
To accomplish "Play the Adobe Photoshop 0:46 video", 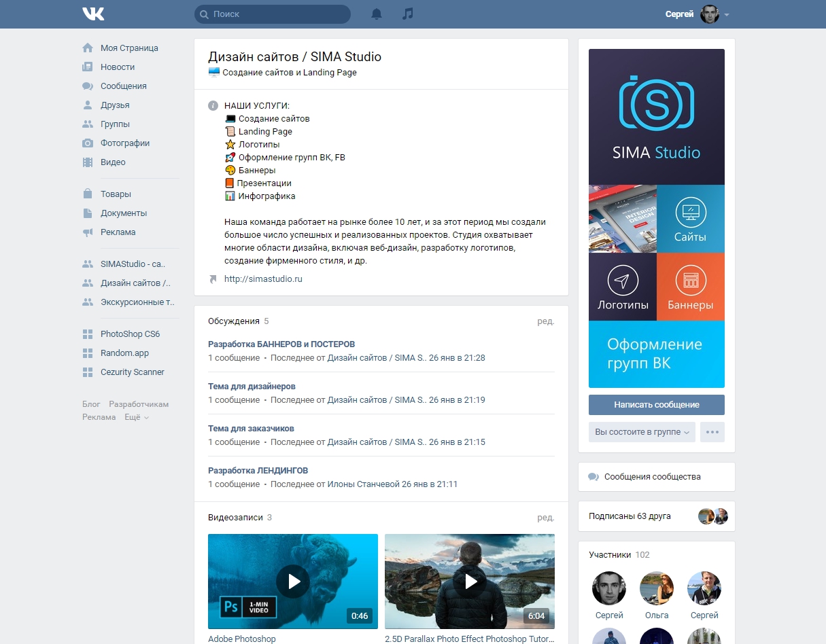I will point(293,582).
